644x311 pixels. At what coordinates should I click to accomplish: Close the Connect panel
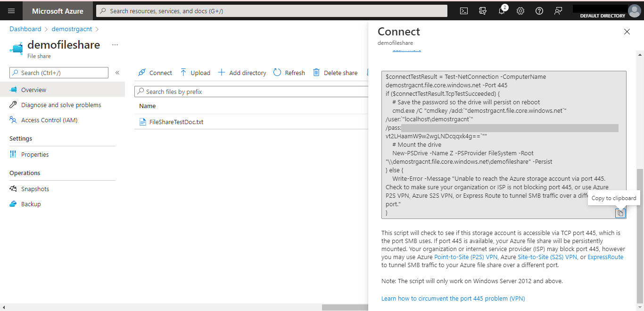627,32
